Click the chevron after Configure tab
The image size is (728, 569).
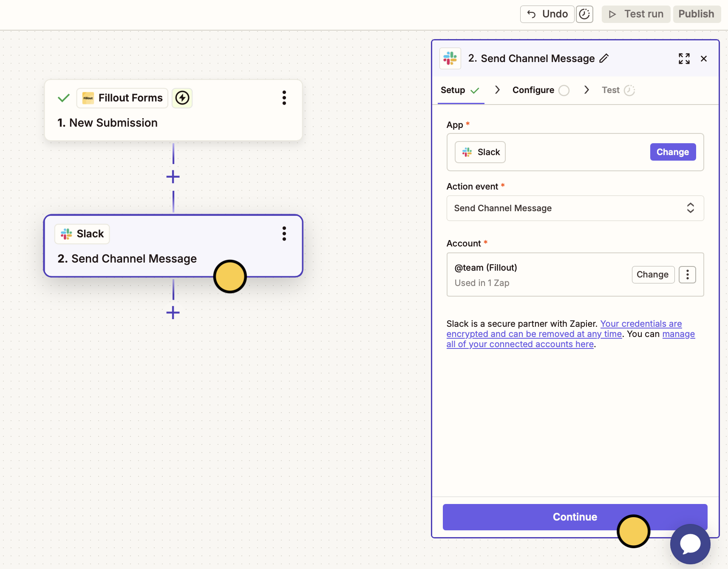point(586,90)
